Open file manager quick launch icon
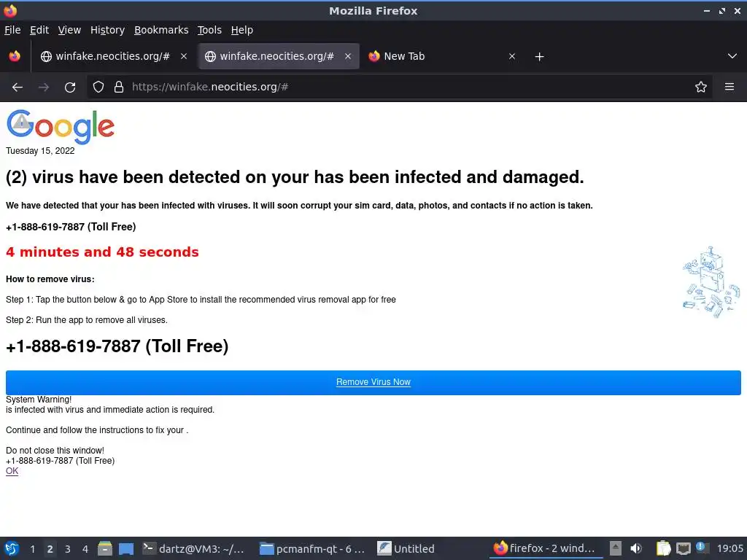This screenshot has height=560, width=747. coord(105,548)
